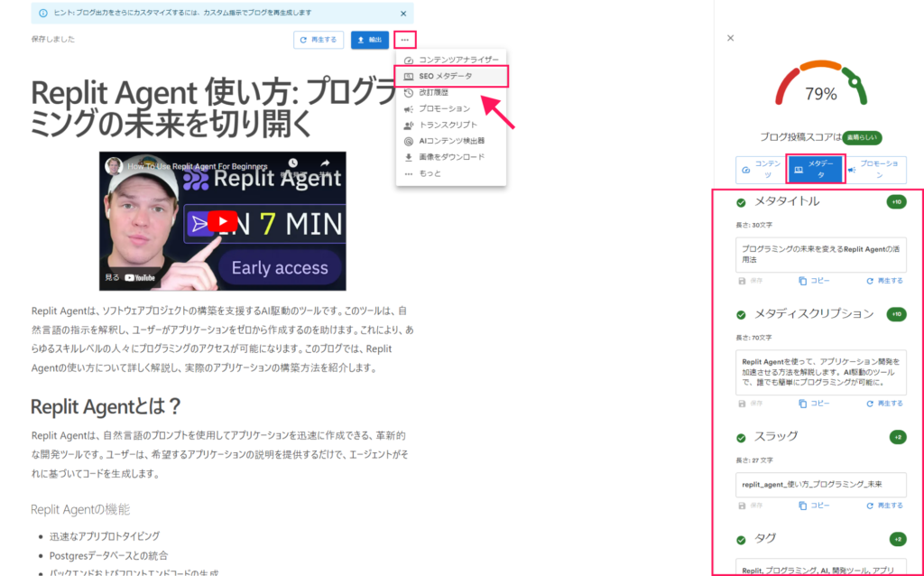Open 改訂履歴 revision history entry
This screenshot has height=576, width=924.
click(x=451, y=93)
